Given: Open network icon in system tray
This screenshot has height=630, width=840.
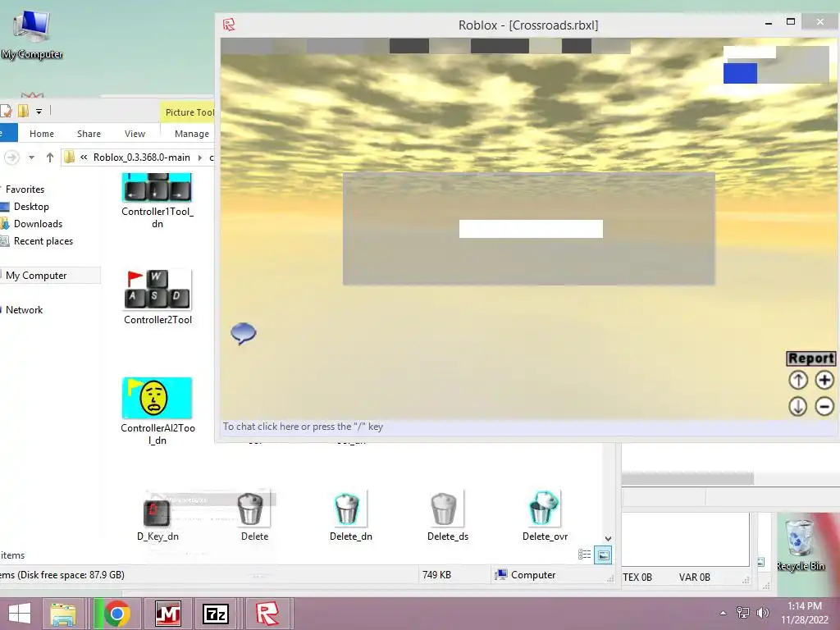Looking at the screenshot, I should click(743, 612).
